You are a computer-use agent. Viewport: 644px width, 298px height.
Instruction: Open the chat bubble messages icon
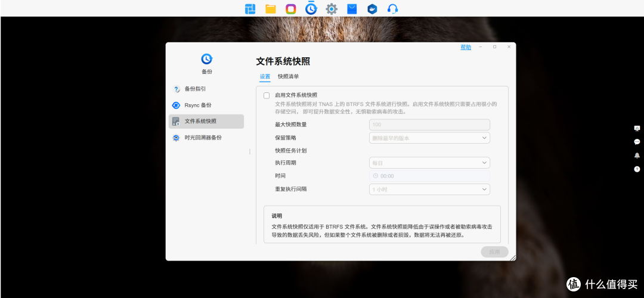pos(637,142)
